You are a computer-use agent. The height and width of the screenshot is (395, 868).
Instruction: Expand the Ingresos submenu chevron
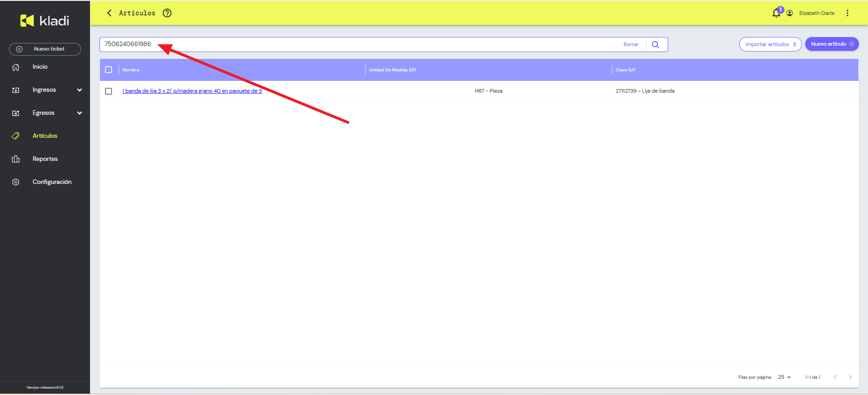[80, 90]
